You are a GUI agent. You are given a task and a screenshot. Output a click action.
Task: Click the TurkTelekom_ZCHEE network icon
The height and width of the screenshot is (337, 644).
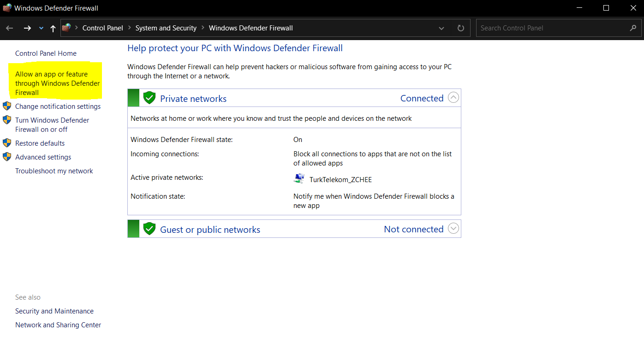click(x=299, y=179)
